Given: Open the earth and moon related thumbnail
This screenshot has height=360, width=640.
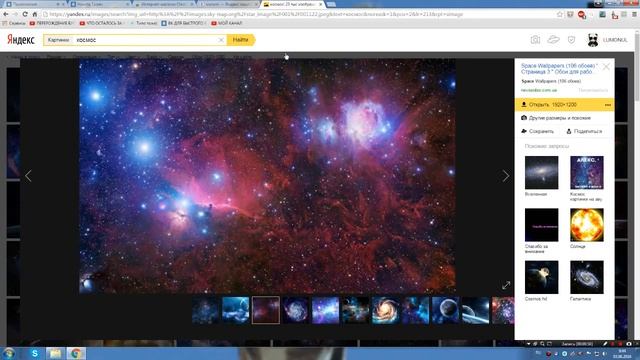Looking at the screenshot, I should point(542,277).
